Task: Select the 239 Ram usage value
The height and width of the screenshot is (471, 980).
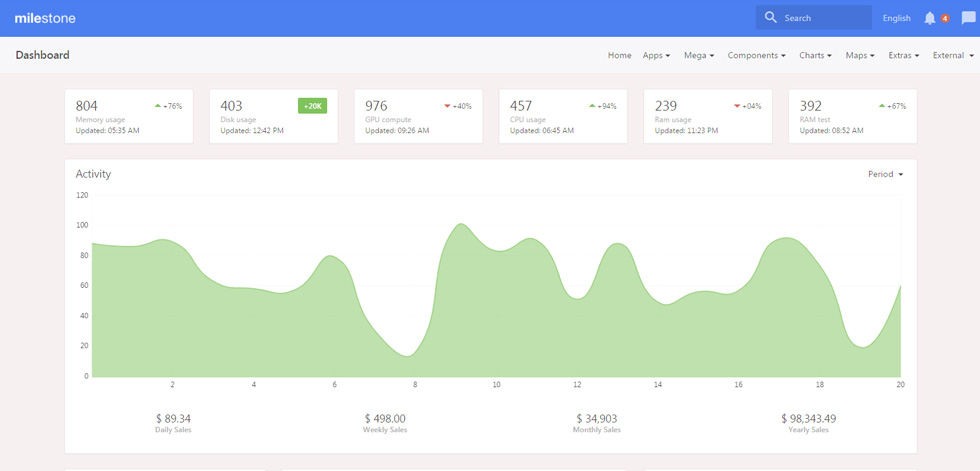Action: 666,106
